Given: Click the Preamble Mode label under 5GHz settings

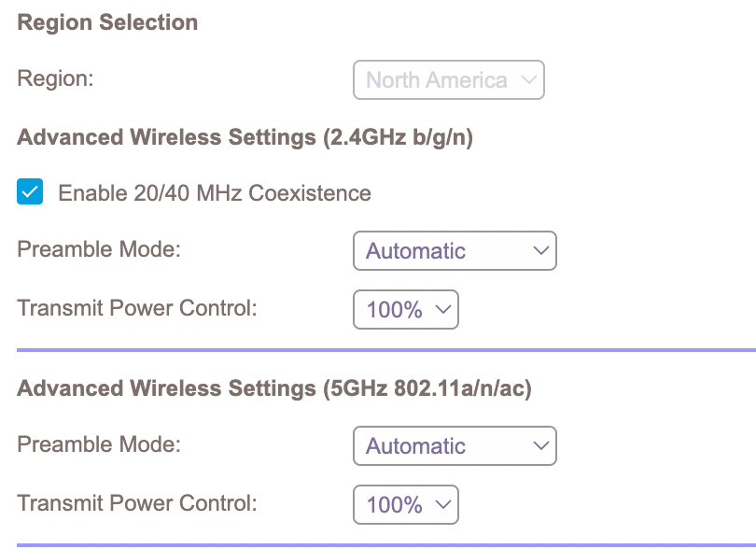Looking at the screenshot, I should click(x=98, y=445).
